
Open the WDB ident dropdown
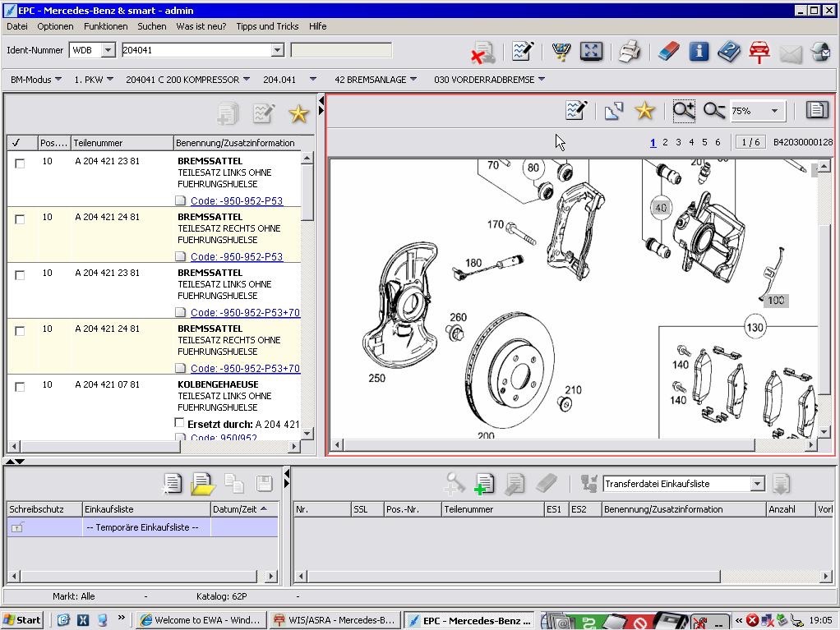tap(108, 50)
